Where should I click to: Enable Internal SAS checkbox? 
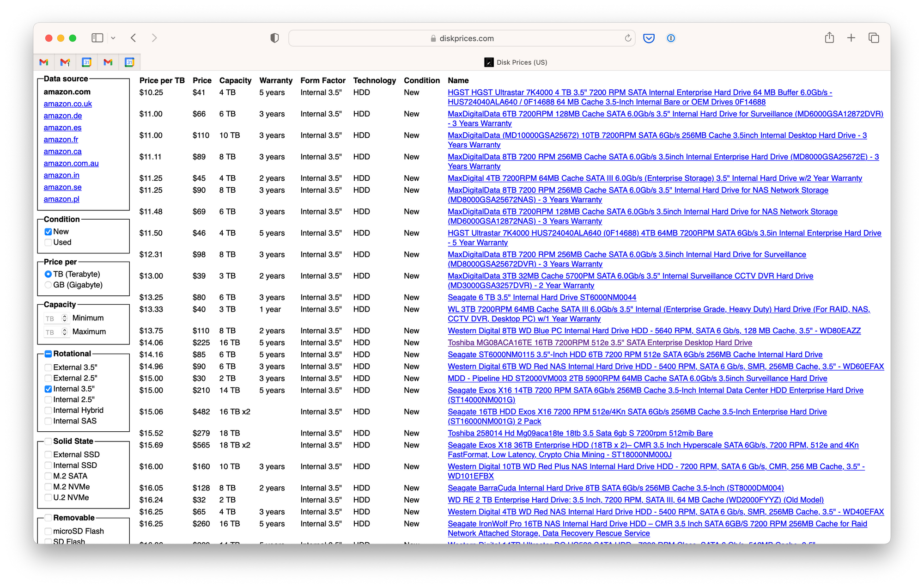48,421
